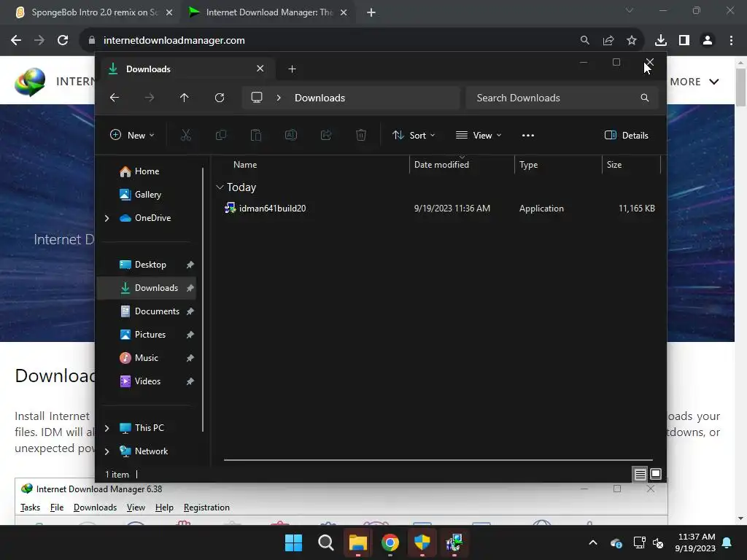Open Windows Start menu
Screen dimensions: 747x560
tap(293, 542)
